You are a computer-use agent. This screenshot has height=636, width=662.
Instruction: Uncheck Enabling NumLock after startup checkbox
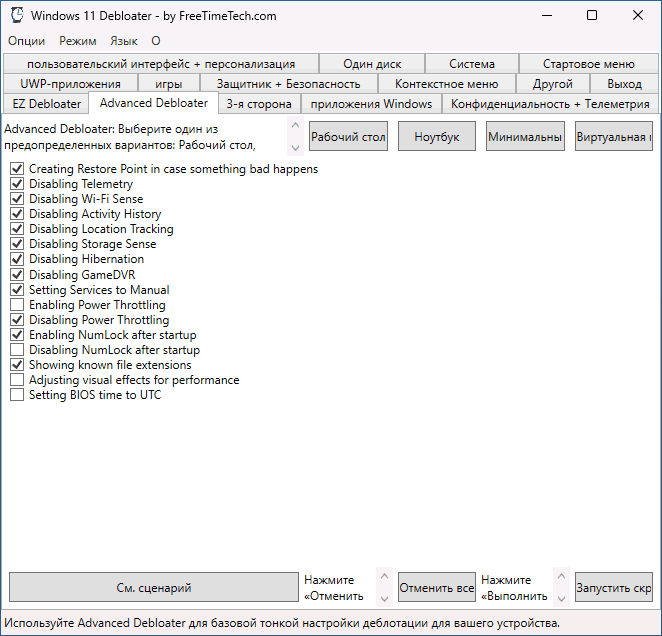click(x=17, y=335)
